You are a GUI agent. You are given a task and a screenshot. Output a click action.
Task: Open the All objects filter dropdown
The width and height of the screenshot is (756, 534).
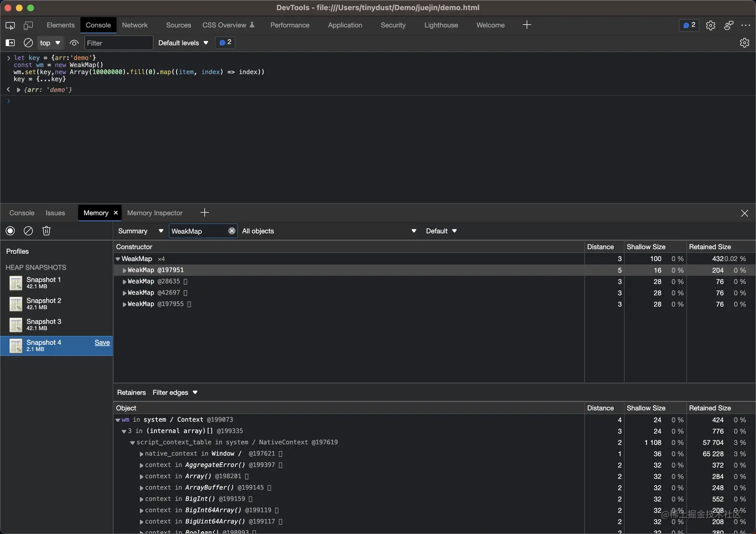pos(329,231)
